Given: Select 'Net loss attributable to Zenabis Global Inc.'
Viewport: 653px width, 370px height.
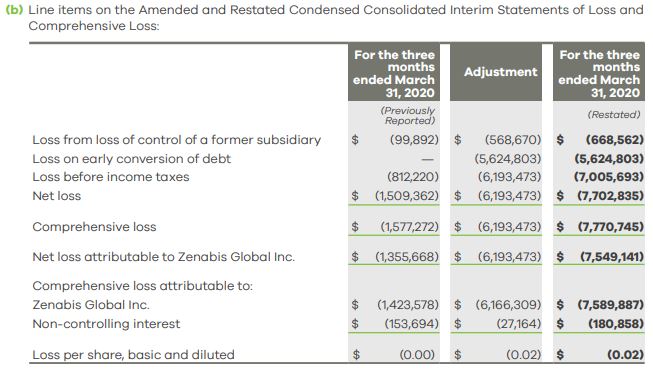Looking at the screenshot, I should click(164, 257).
